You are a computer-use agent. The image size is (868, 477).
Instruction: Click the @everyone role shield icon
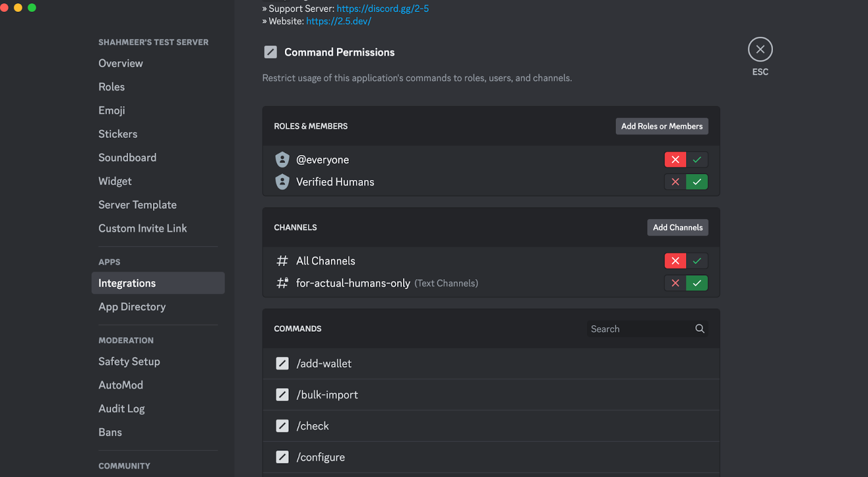282,159
